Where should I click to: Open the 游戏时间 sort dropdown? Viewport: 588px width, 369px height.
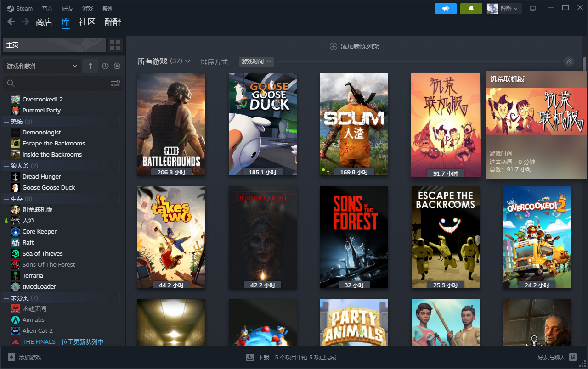pos(256,61)
